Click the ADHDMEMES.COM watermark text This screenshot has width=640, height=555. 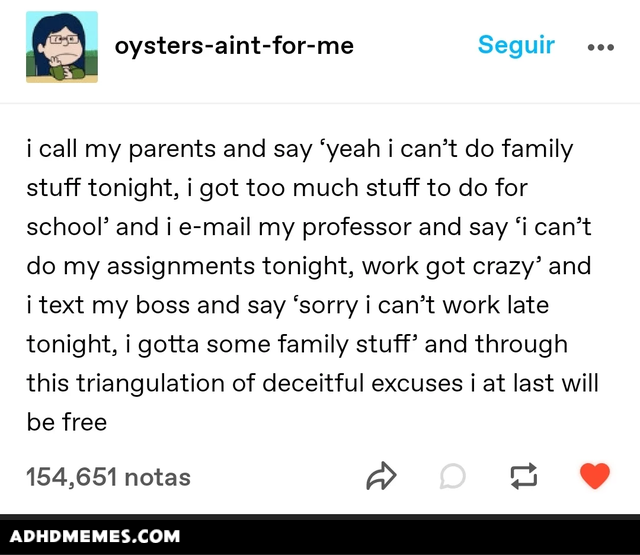click(x=96, y=536)
